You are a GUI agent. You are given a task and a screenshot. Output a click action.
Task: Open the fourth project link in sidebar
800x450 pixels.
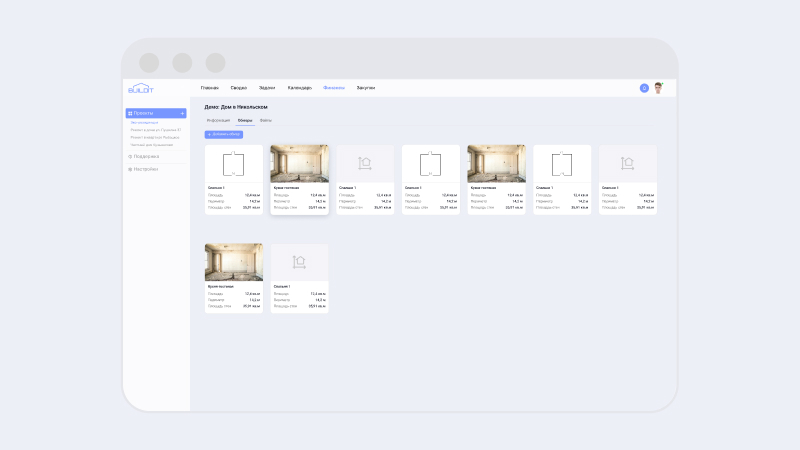[x=152, y=145]
